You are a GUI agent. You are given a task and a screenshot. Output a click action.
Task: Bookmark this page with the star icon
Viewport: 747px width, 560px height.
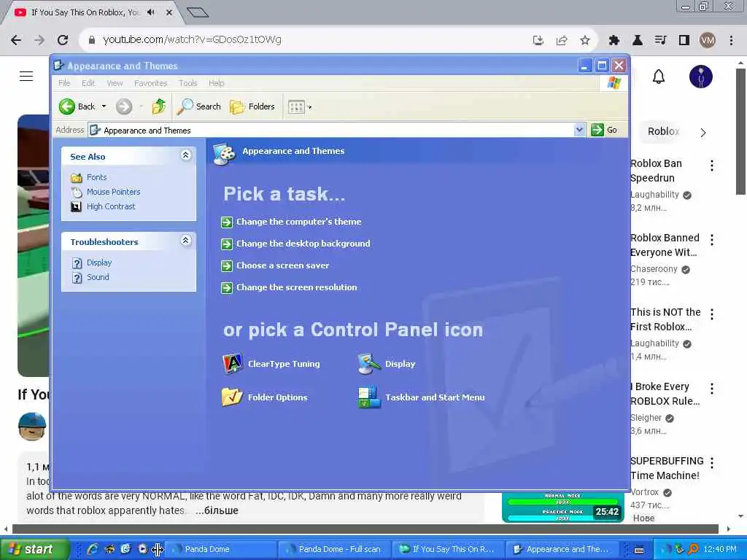(585, 41)
